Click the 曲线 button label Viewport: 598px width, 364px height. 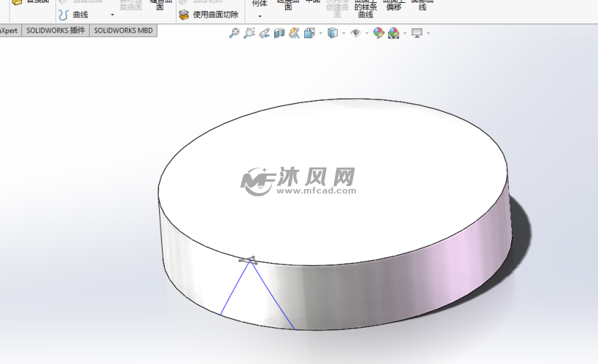80,15
